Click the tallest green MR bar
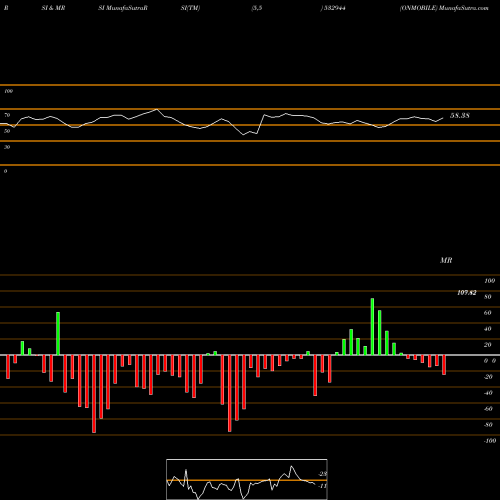Viewport: 500px width, 500px height. (372, 326)
